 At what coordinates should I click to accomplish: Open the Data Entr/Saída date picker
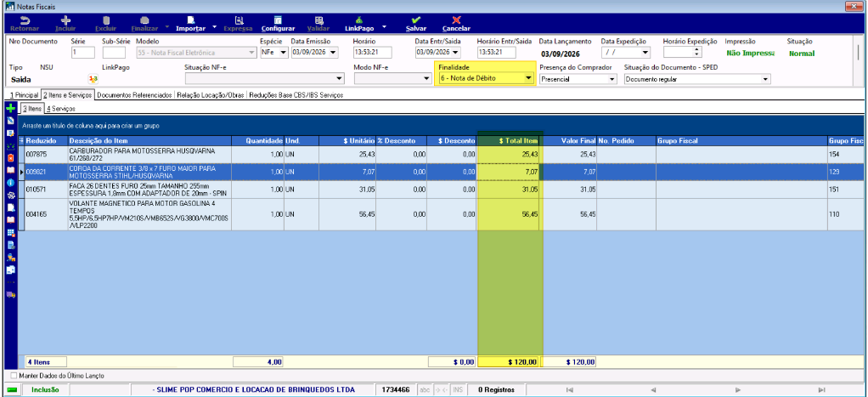click(x=457, y=53)
